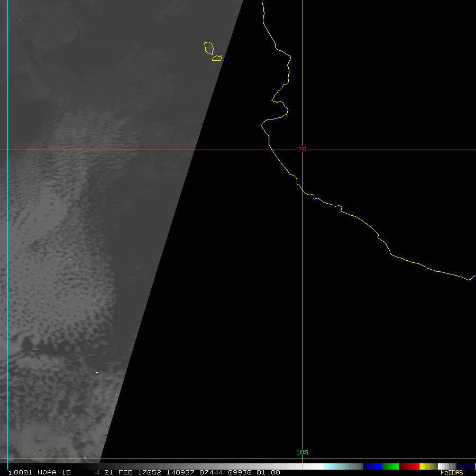Click the red latitude label 20
The image size is (476, 476).
302,149
